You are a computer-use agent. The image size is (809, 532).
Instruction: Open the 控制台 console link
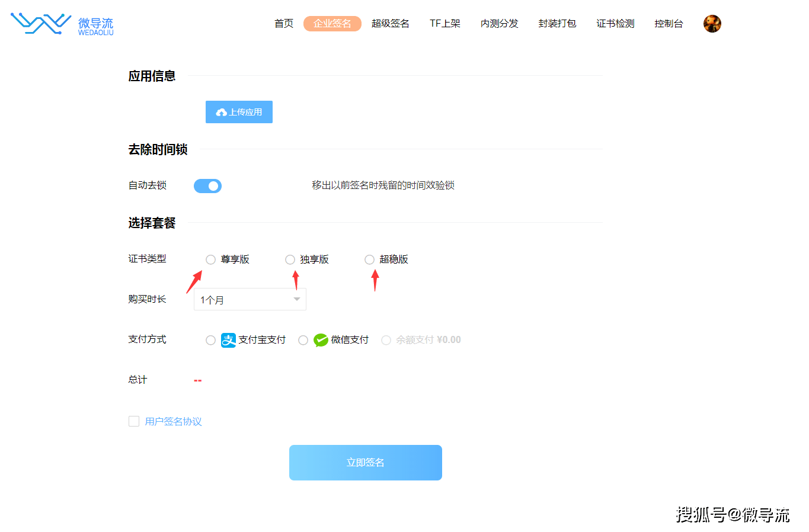tap(669, 24)
